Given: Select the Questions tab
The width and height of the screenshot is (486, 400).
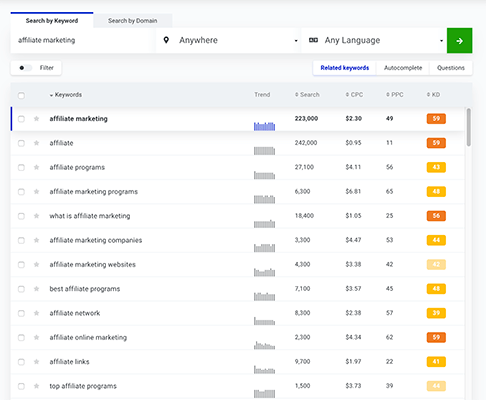Looking at the screenshot, I should coord(451,68).
